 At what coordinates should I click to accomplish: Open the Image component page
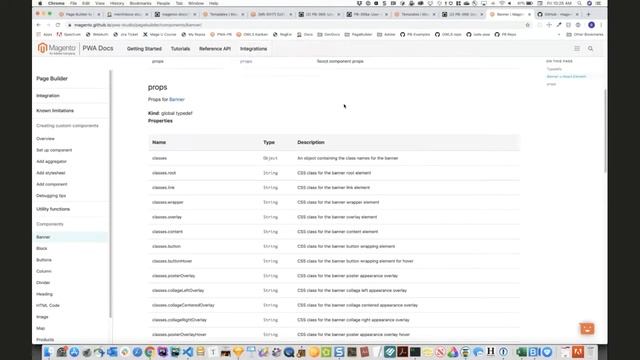click(42, 317)
